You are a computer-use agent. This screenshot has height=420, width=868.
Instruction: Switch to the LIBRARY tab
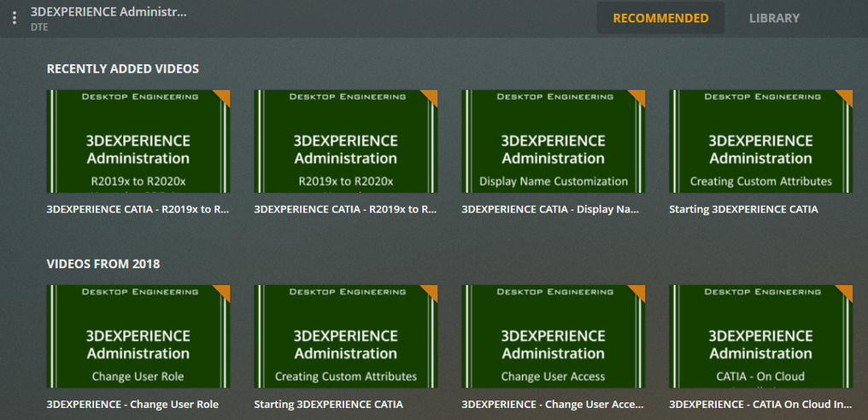click(x=774, y=18)
